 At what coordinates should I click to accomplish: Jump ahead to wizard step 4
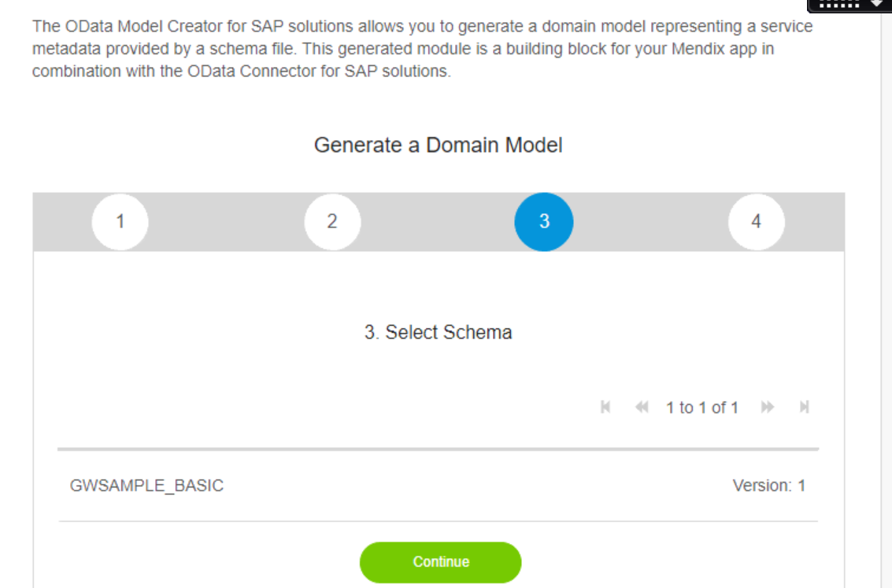(756, 222)
